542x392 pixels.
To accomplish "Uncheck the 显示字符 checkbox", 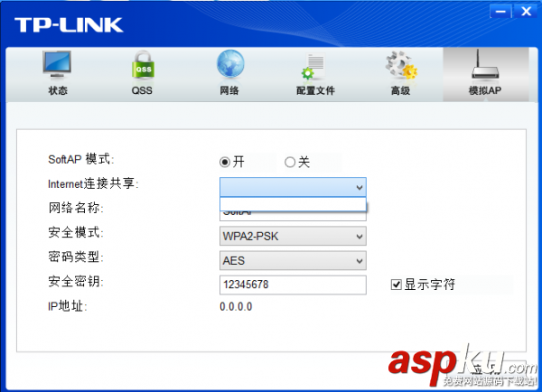I will pyautogui.click(x=397, y=285).
